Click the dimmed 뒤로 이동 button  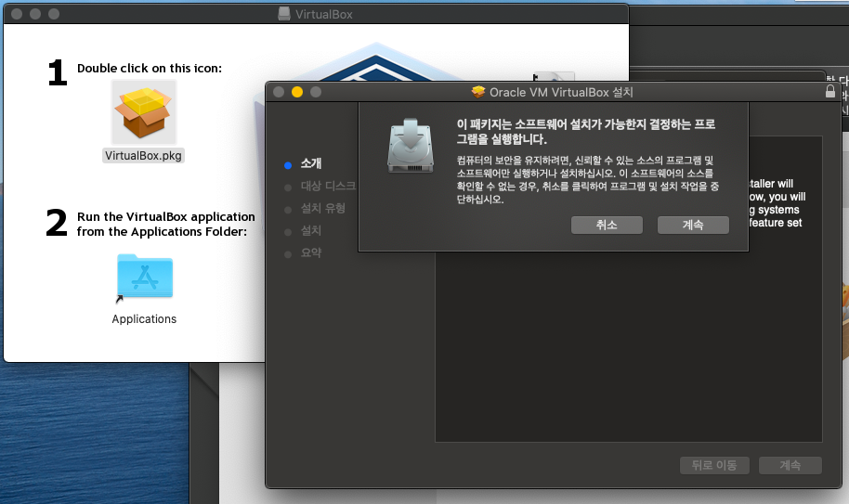click(x=714, y=465)
